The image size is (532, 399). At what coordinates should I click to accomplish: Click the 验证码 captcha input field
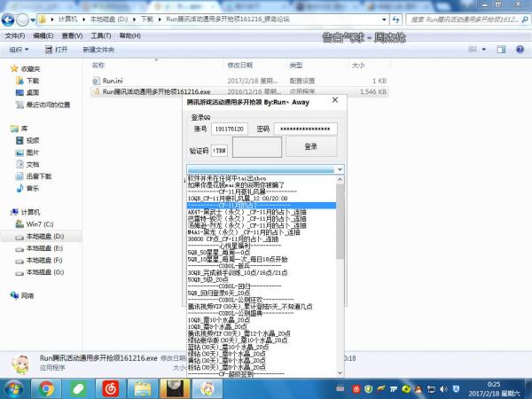pyautogui.click(x=220, y=151)
